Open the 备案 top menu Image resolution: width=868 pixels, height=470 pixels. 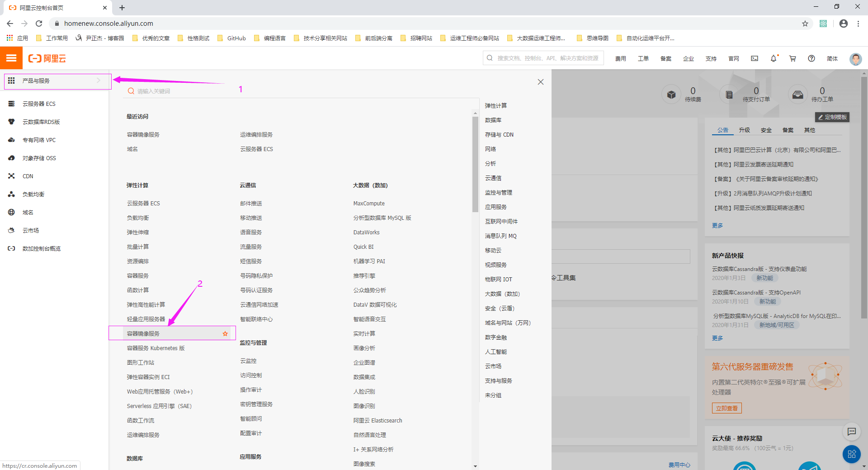tap(666, 59)
